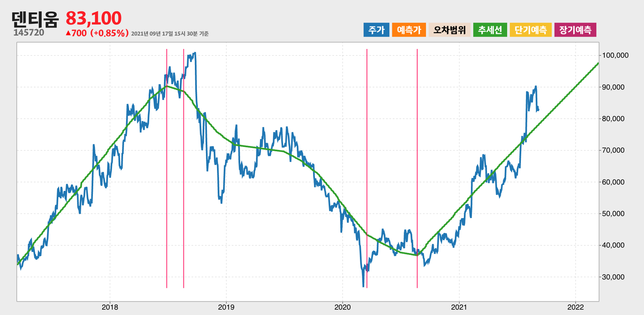The image size is (644, 315).
Task: Toggle the 추세선 trend line legend
Action: point(490,30)
